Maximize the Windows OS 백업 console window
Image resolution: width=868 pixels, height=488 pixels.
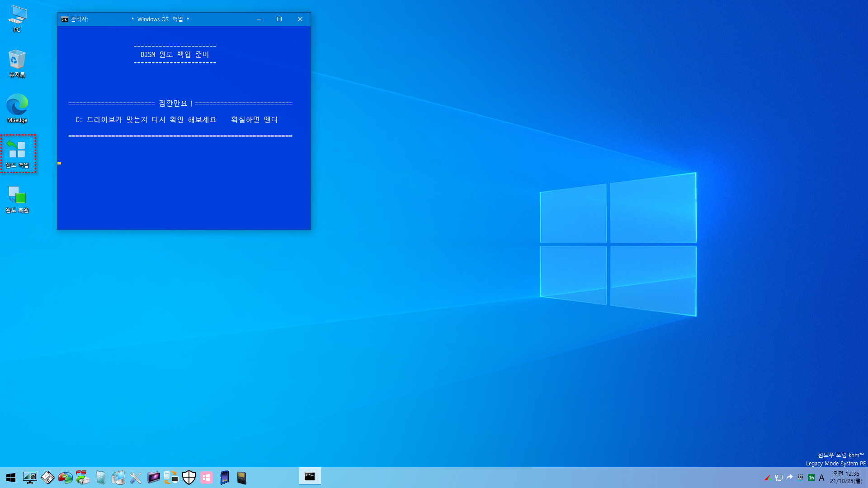279,19
